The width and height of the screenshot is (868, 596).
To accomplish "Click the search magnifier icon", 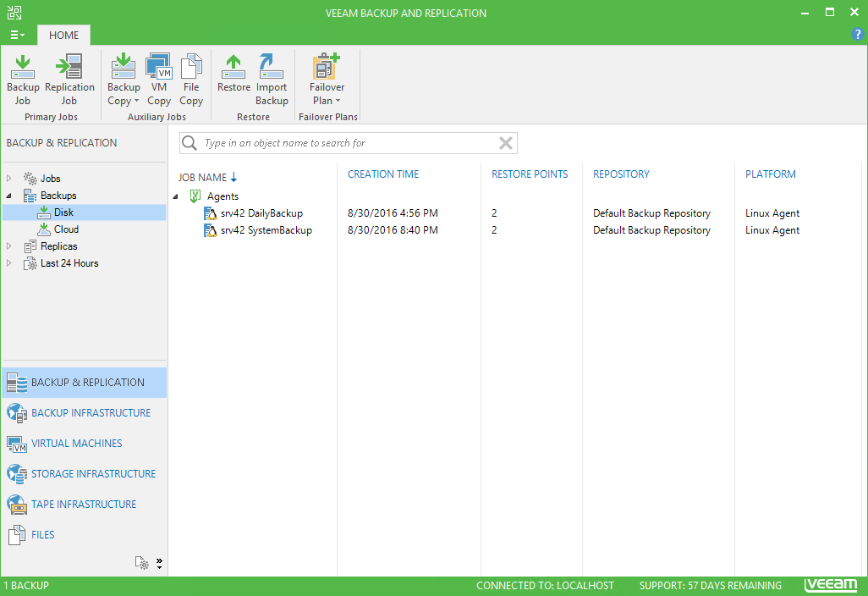I will click(190, 143).
